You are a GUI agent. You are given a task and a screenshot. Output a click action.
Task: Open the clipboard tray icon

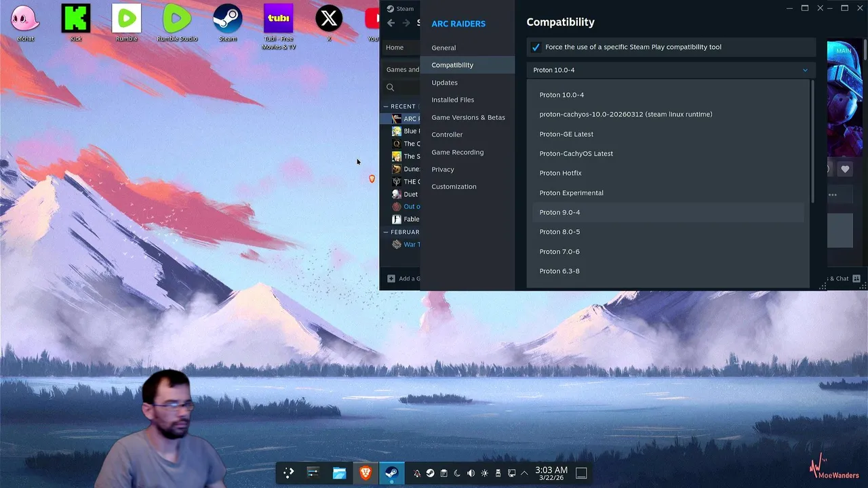click(443, 473)
